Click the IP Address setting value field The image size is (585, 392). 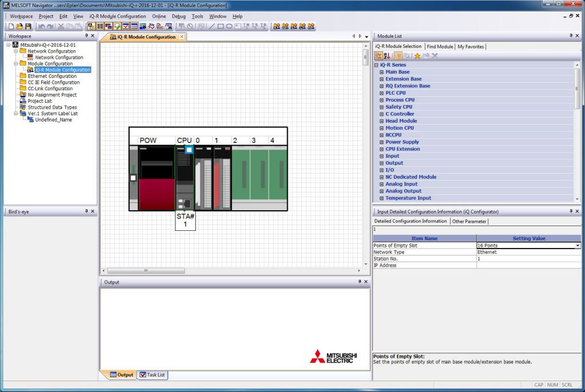click(x=528, y=265)
